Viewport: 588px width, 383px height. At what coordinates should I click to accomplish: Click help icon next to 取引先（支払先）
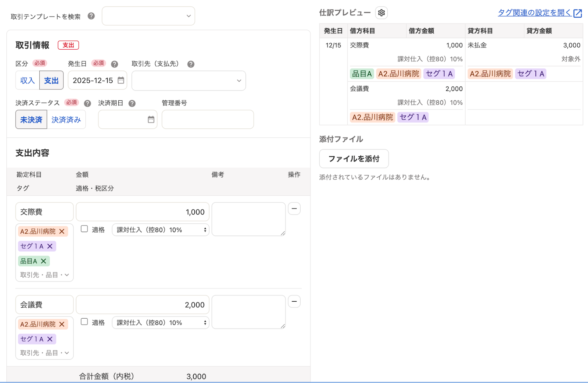pos(191,64)
